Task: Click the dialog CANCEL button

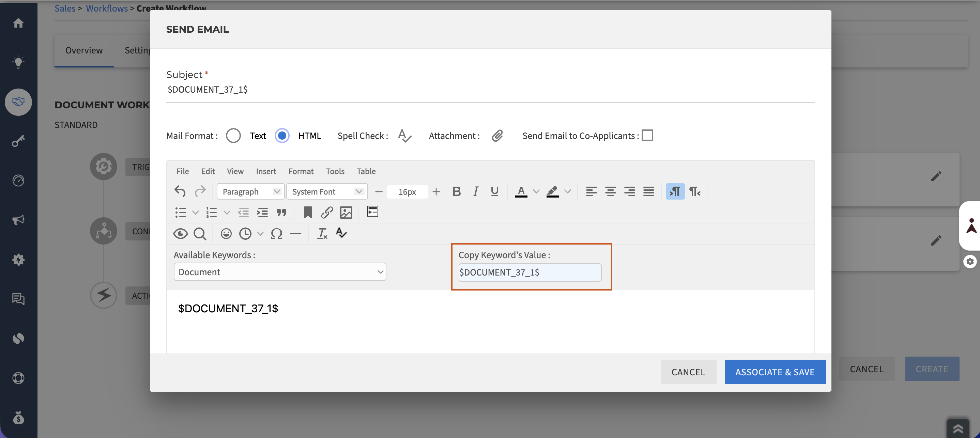Action: [688, 372]
